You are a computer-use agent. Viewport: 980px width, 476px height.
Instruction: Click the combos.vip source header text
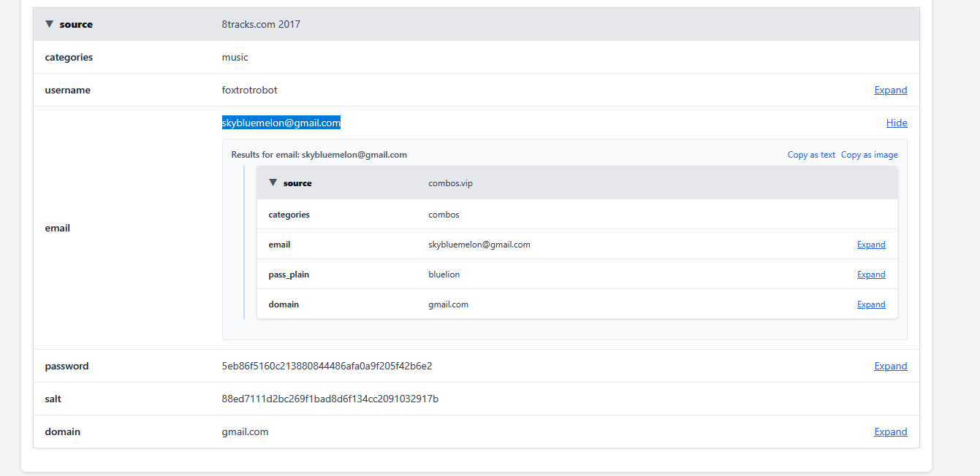[x=450, y=183]
